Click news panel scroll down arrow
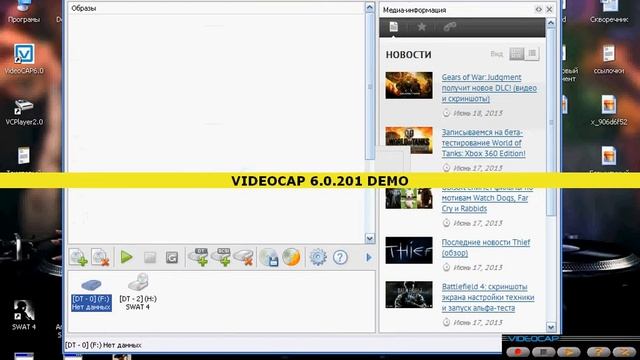Viewport: 640px width, 360px height. point(551,327)
